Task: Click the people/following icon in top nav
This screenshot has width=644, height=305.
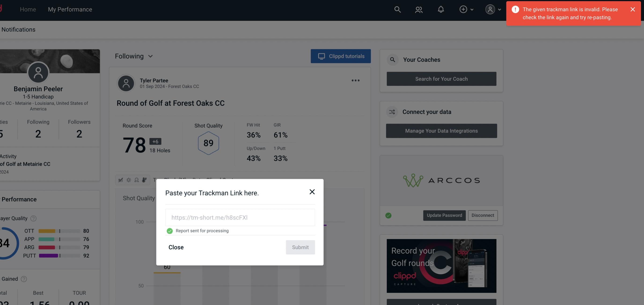Action: point(418,9)
